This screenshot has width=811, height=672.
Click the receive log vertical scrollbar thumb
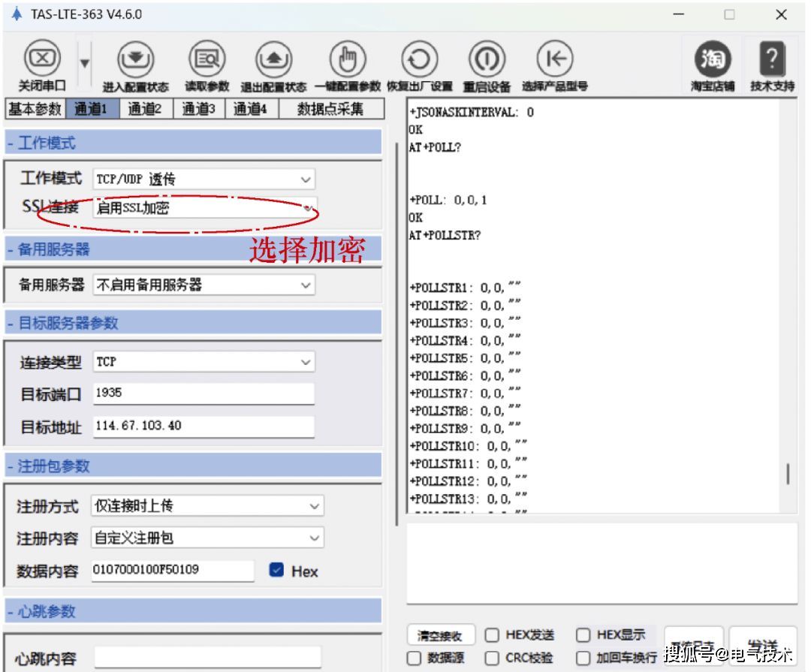click(x=788, y=475)
